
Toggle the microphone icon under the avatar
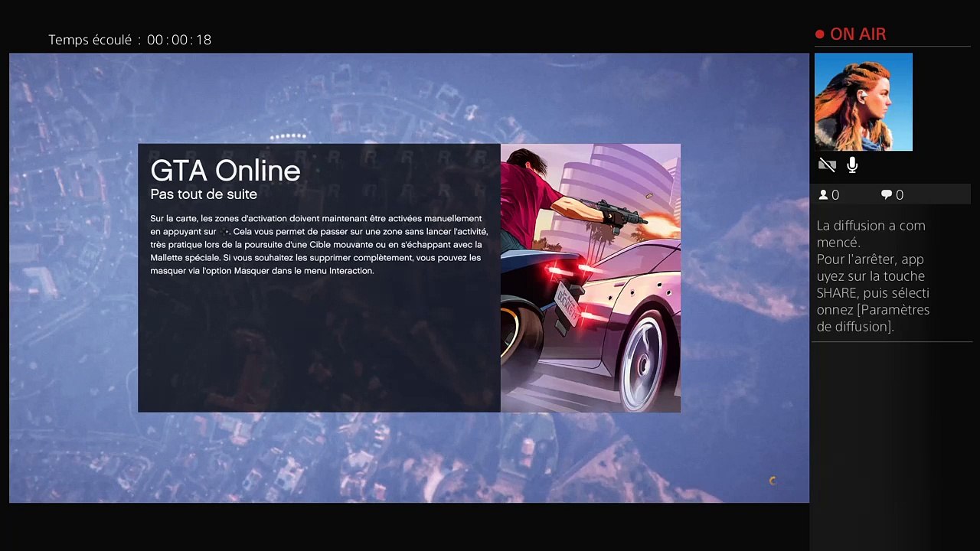click(852, 165)
